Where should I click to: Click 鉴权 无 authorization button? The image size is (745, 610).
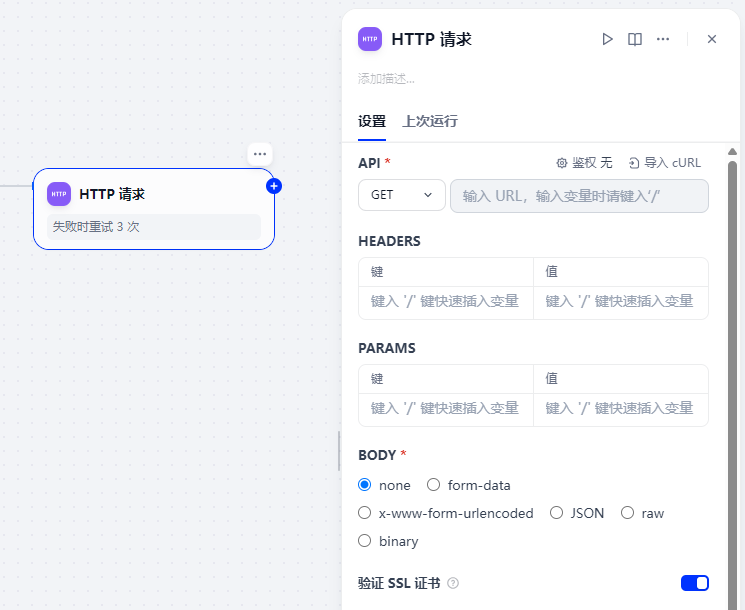[x=584, y=163]
